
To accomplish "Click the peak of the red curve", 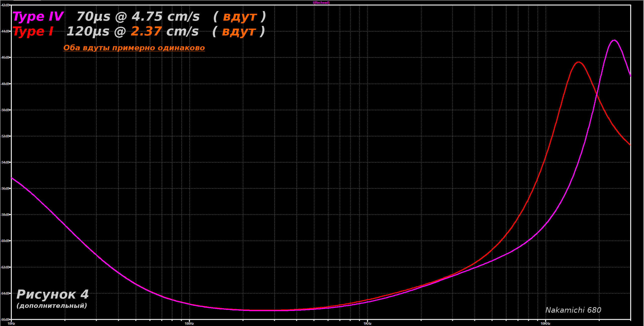I will 579,62.
